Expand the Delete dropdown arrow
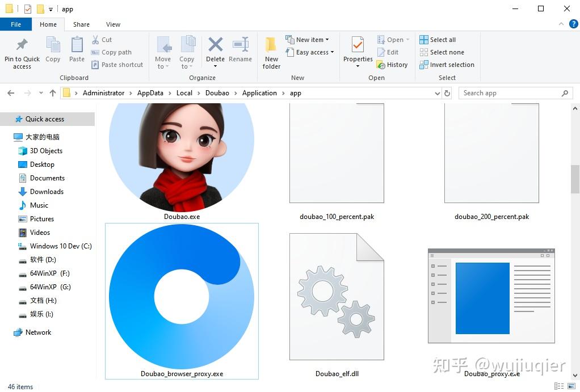 tap(215, 66)
